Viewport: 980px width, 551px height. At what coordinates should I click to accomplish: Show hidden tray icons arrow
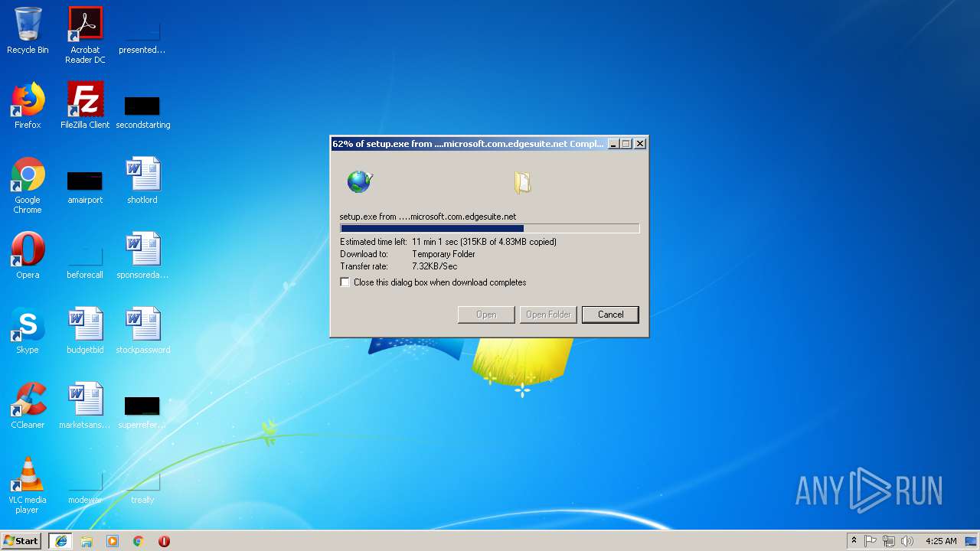coord(854,541)
